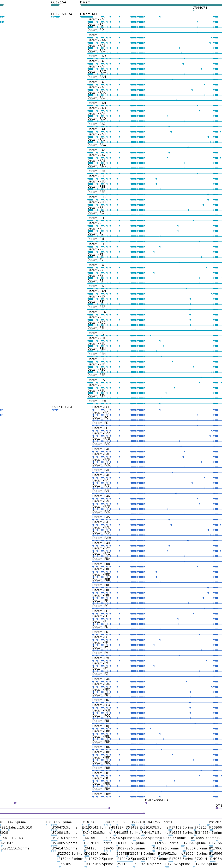Click the Dscam-PBH protein label

click(101, 595)
